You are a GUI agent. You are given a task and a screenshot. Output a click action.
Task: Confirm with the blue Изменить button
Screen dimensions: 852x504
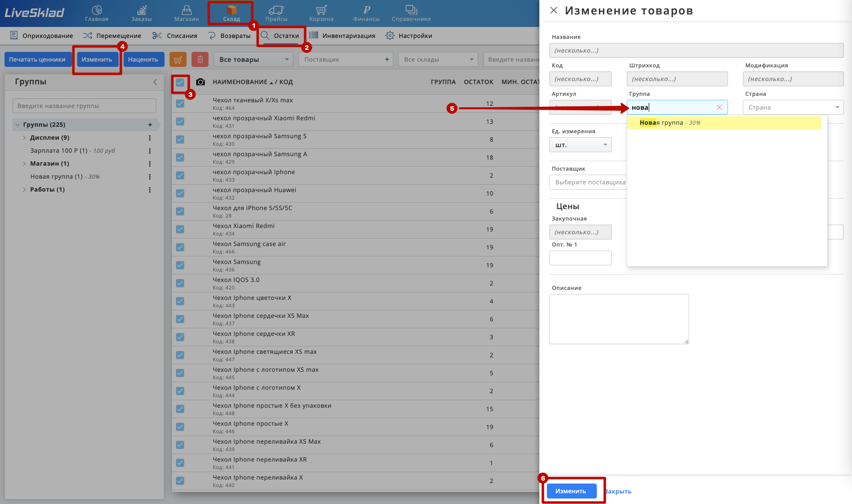pos(571,491)
